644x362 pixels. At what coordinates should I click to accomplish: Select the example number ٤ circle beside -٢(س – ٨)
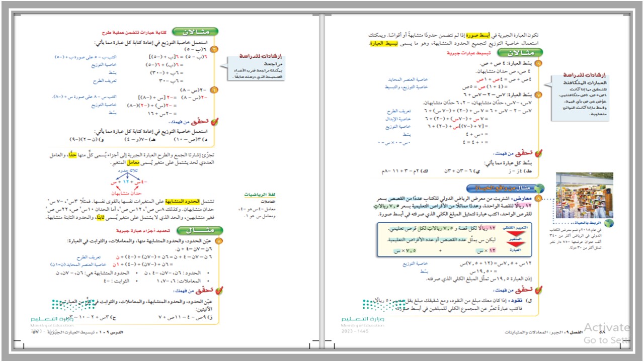[x=214, y=90]
